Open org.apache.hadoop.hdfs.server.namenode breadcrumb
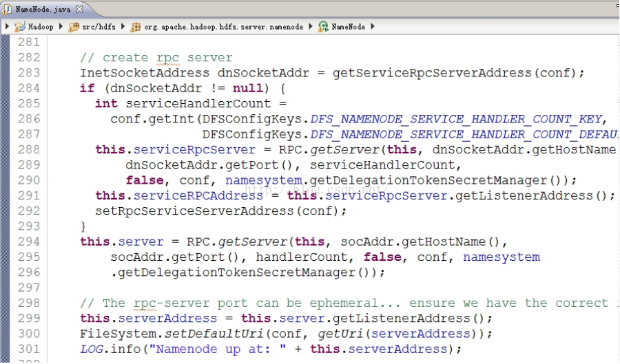The image size is (620, 364). (x=223, y=27)
